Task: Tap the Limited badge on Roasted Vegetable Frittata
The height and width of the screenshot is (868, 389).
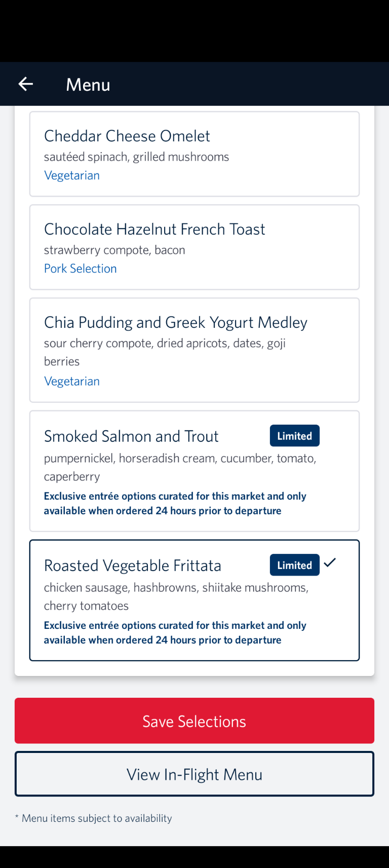Action: click(294, 565)
